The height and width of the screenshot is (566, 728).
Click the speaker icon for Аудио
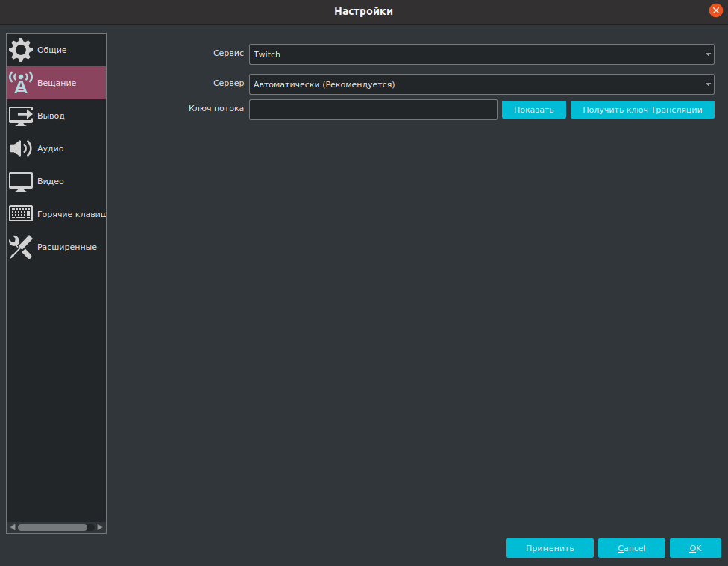pyautogui.click(x=20, y=148)
